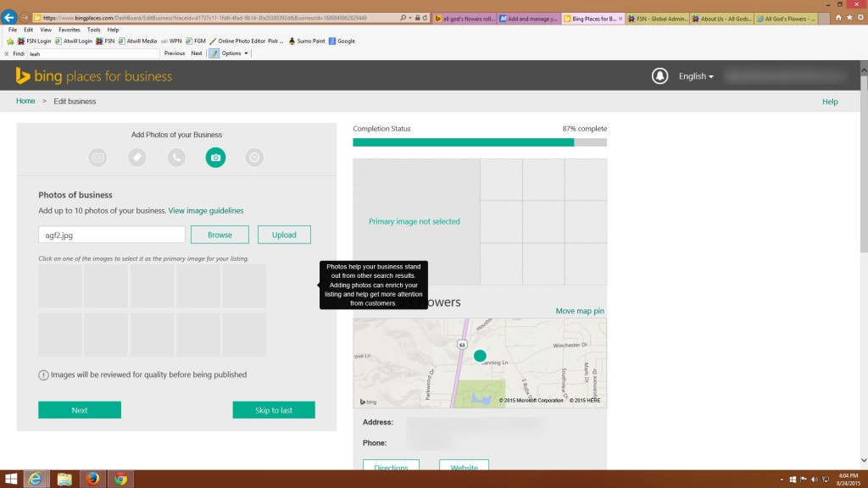Open the Tools menu

click(x=93, y=30)
